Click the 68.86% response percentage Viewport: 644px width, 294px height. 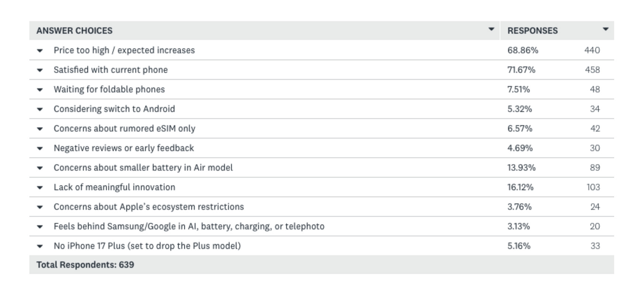(x=523, y=50)
